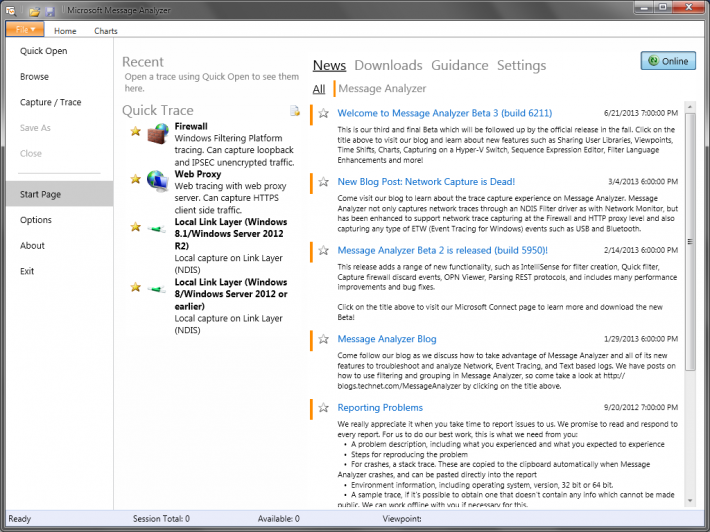Select the All news filter
710x532 pixels.
tap(319, 89)
